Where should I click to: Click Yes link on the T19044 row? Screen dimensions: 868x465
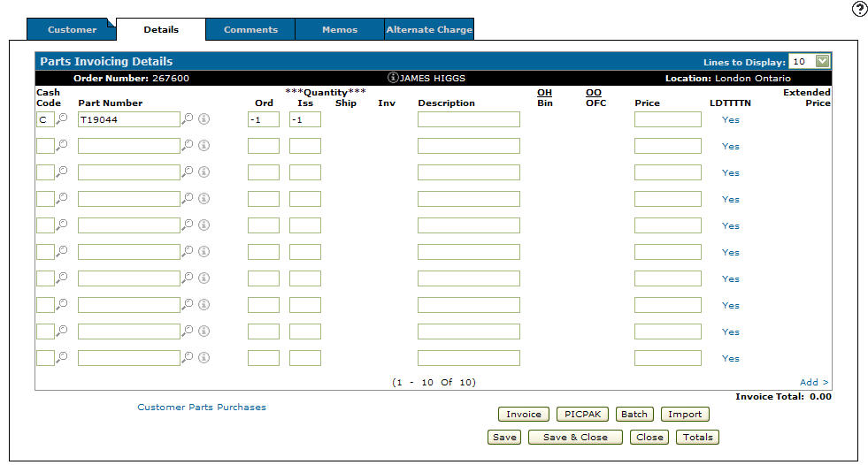(x=730, y=119)
